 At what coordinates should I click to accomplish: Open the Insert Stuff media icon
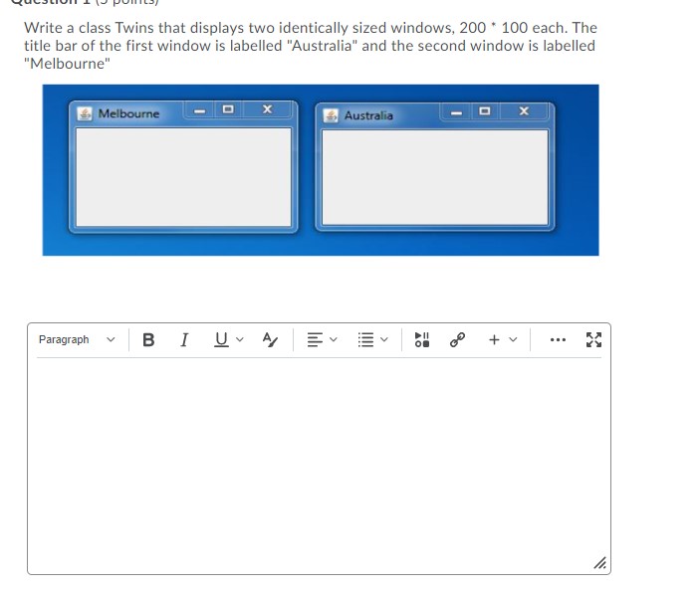click(x=422, y=340)
